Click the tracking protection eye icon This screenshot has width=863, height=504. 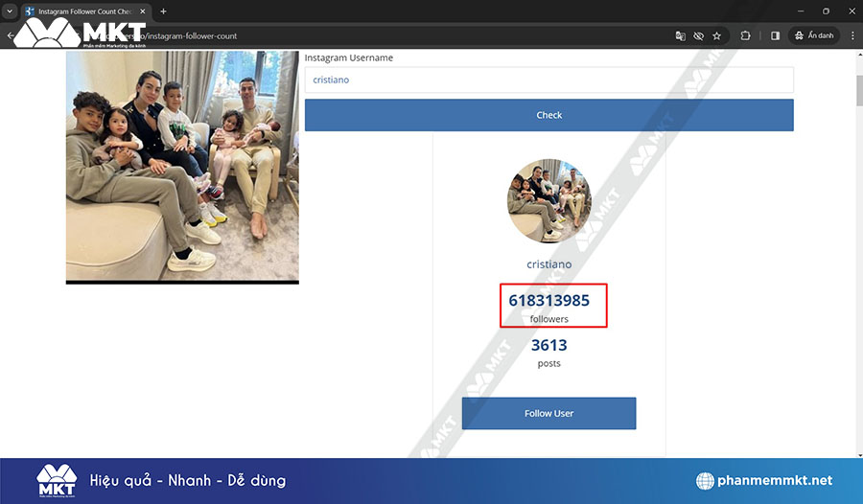click(698, 35)
